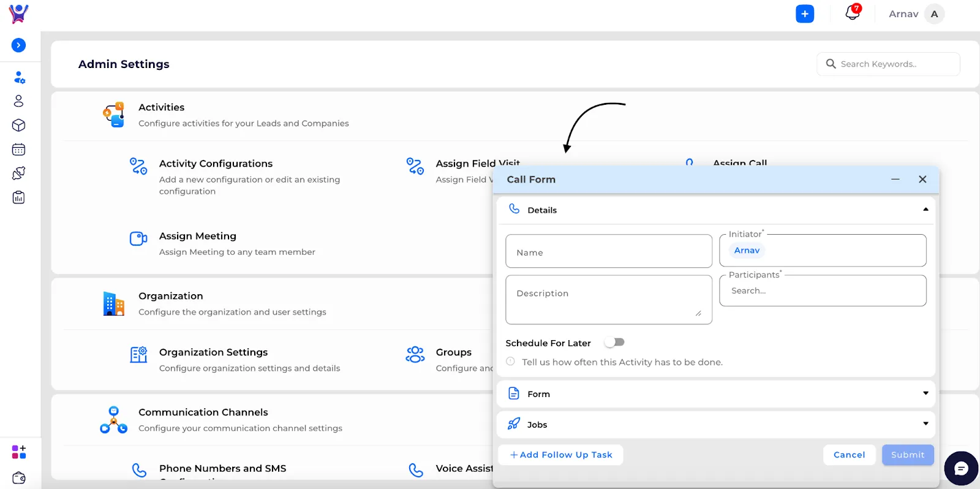
Task: Click the Phone Numbers and SMS icon
Action: (140, 470)
